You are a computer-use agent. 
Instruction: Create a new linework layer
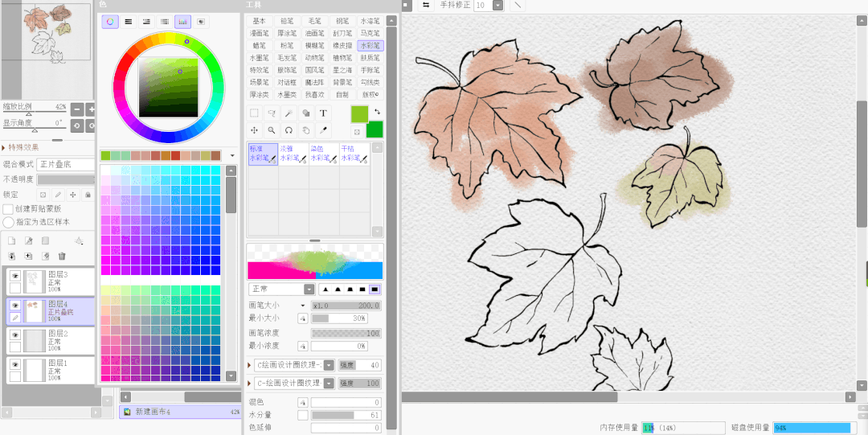29,240
